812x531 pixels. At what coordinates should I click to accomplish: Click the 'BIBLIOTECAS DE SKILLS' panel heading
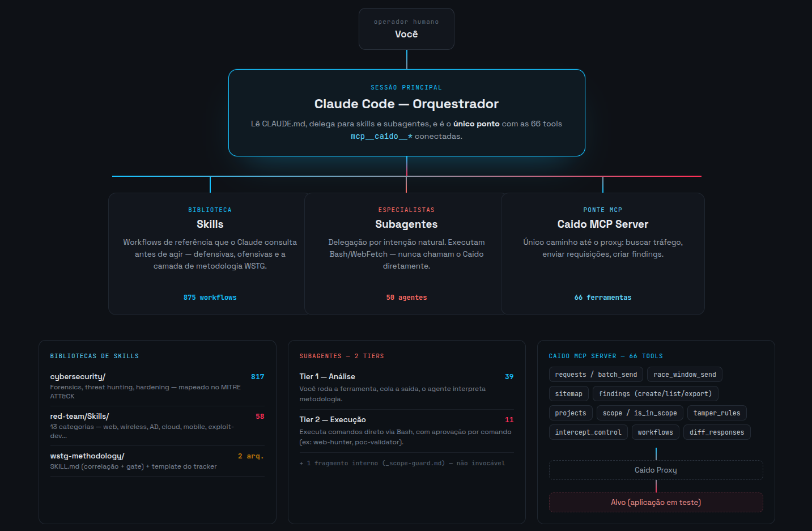(95, 356)
